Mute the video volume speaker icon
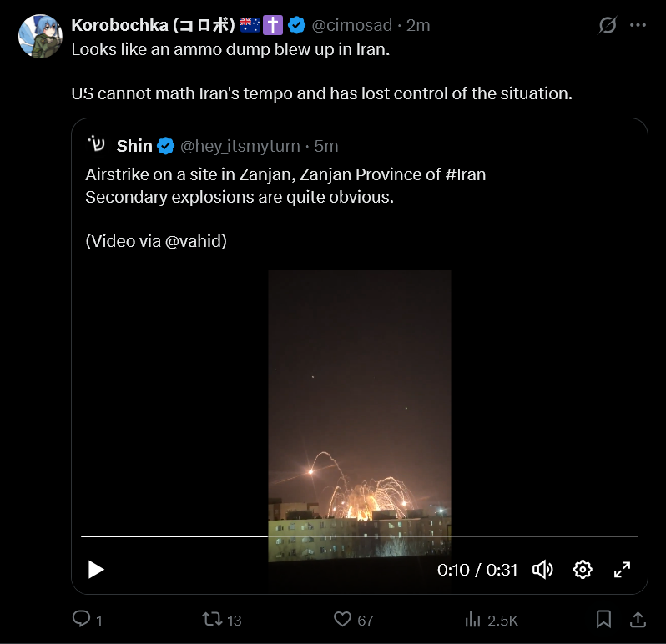This screenshot has height=644, width=666. point(542,570)
